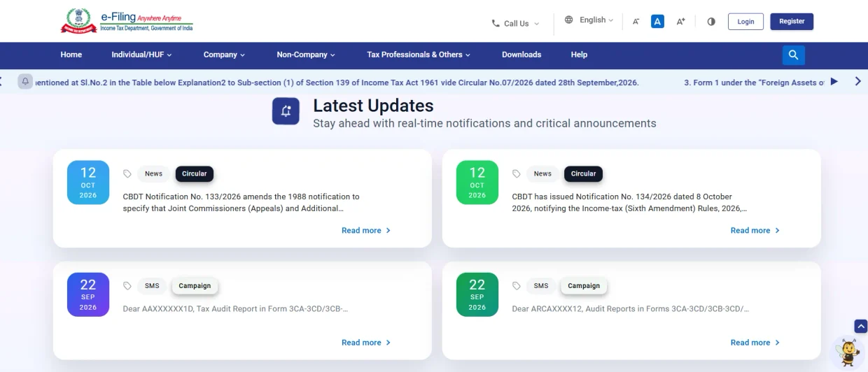Click the tag icon on 133/2026 card
The height and width of the screenshot is (372, 868).
127,174
